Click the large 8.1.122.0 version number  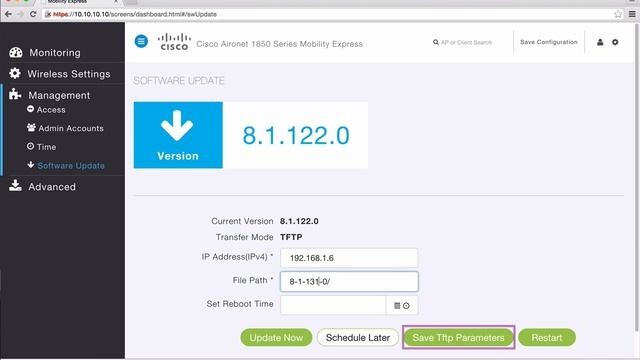pos(296,136)
